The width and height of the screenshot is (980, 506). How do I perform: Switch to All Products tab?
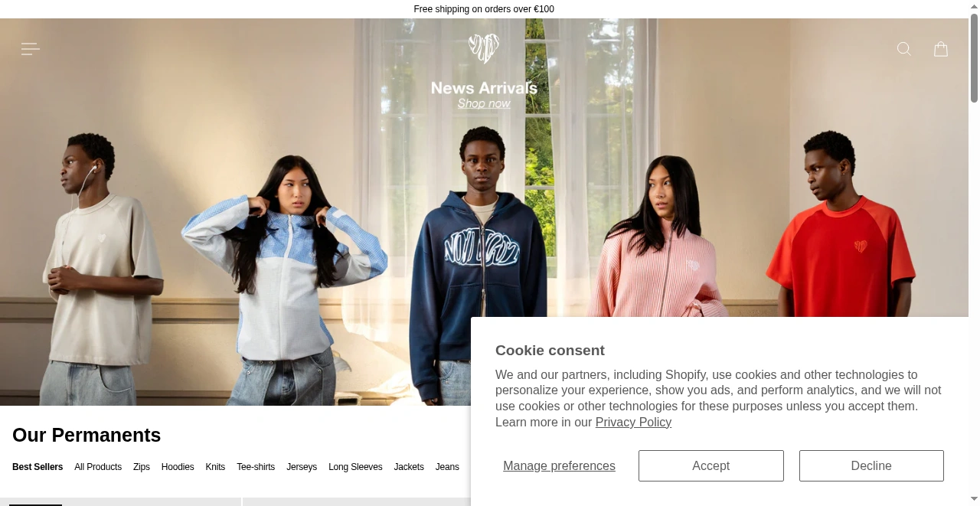click(98, 467)
